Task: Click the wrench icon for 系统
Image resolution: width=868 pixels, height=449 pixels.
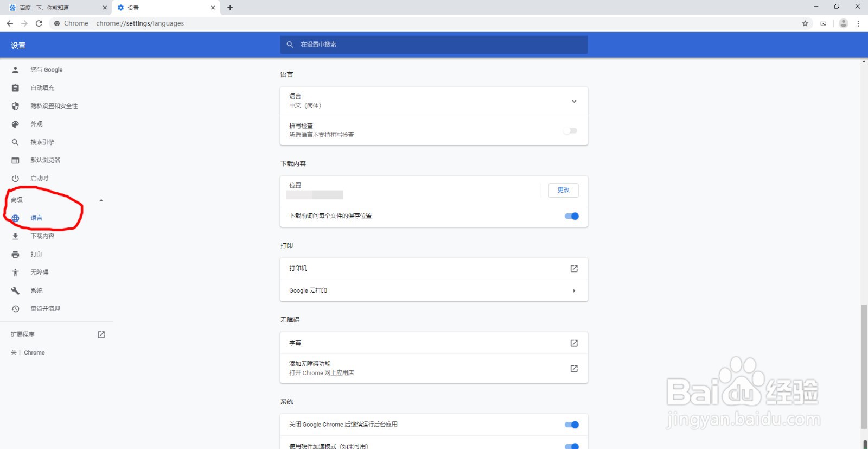Action: pyautogui.click(x=15, y=290)
